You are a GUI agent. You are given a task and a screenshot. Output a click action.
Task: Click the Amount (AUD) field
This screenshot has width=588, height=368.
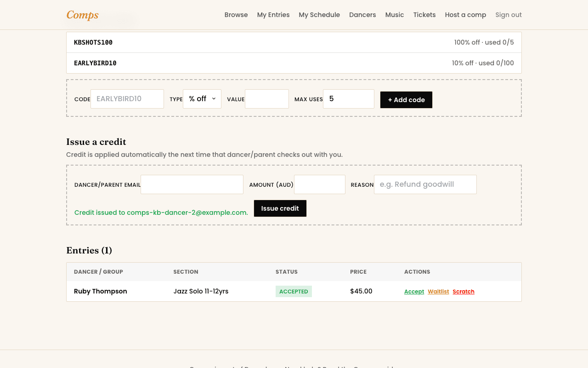pos(320,184)
